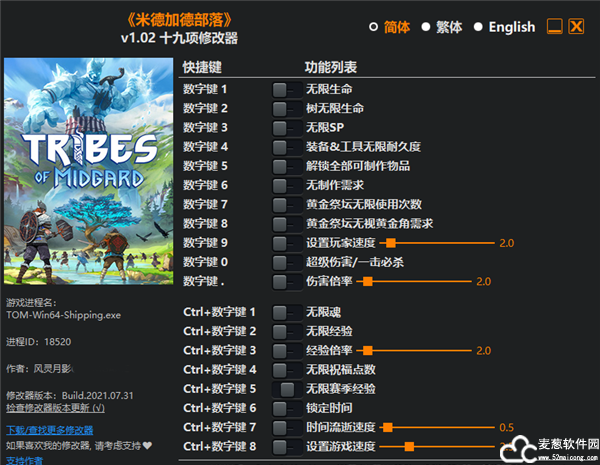Click the 设置游戏速度 slider handle
Image resolution: width=600 pixels, height=465 pixels.
[409, 447]
